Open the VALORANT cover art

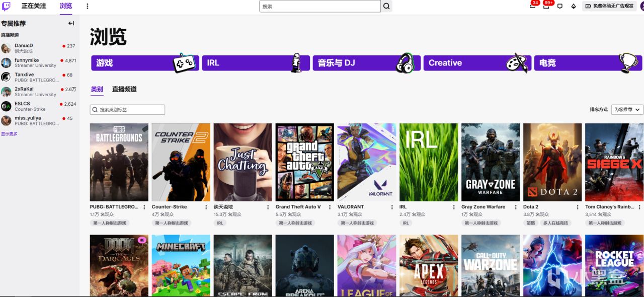[x=367, y=162]
